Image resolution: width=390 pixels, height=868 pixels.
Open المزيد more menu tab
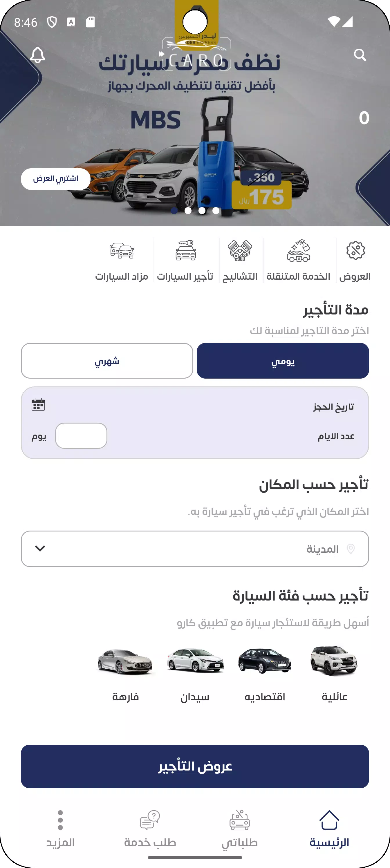point(60,829)
